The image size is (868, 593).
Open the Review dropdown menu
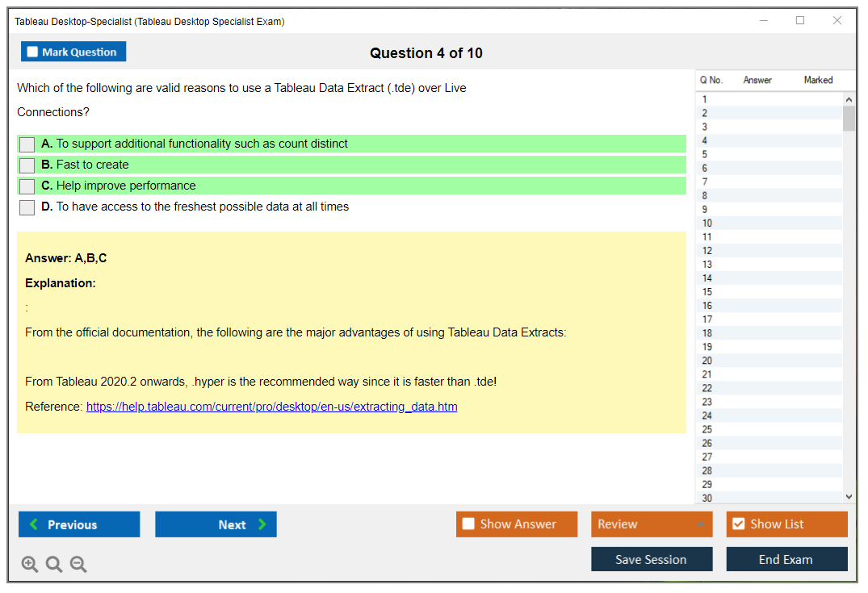point(651,524)
